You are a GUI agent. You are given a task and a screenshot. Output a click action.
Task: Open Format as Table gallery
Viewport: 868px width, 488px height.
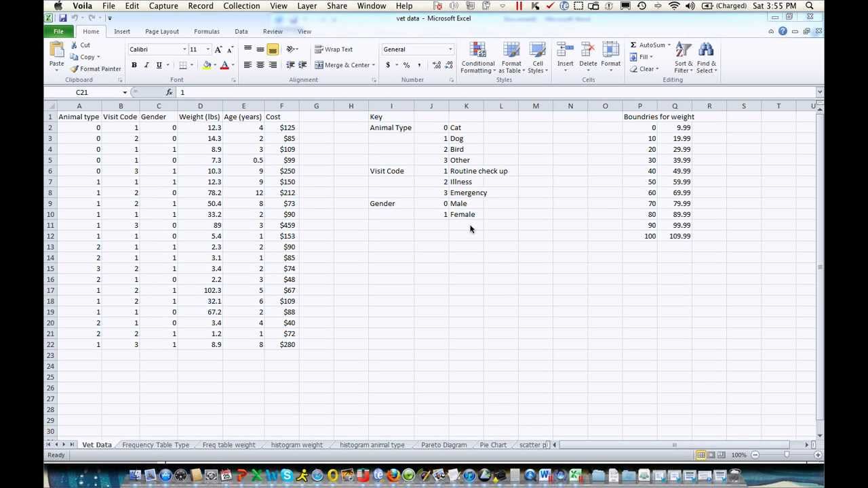click(511, 58)
